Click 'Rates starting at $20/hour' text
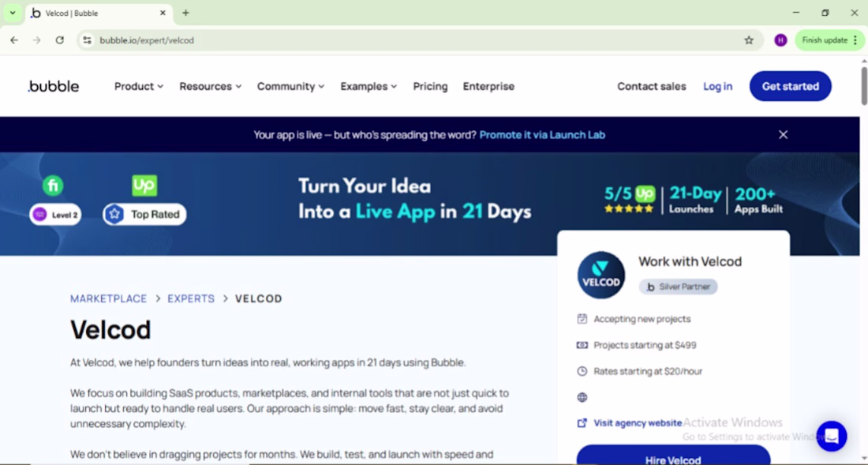Image resolution: width=868 pixels, height=465 pixels. tap(648, 371)
